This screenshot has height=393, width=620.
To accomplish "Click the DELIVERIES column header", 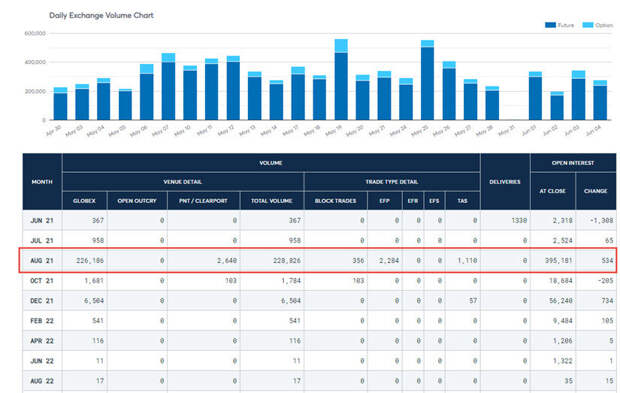I will tap(505, 182).
